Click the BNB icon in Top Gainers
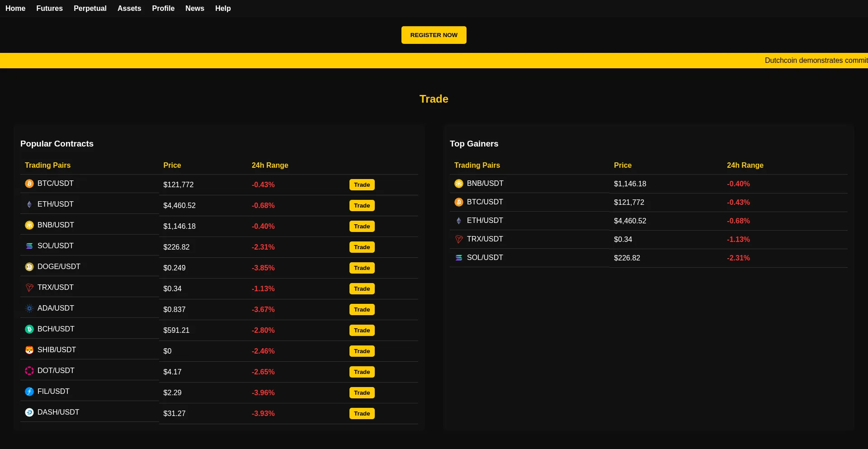 coord(459,184)
